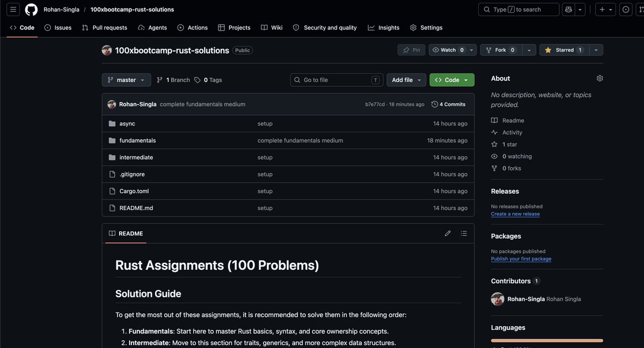Open Rohan-Singla owner breadcrumb link
644x348 pixels.
(62, 10)
